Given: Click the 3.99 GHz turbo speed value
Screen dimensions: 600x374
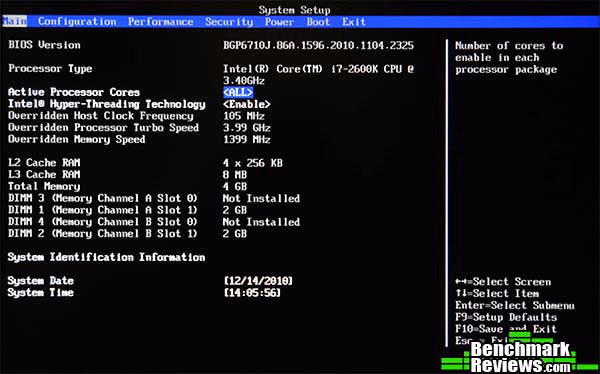Looking at the screenshot, I should (x=247, y=127).
